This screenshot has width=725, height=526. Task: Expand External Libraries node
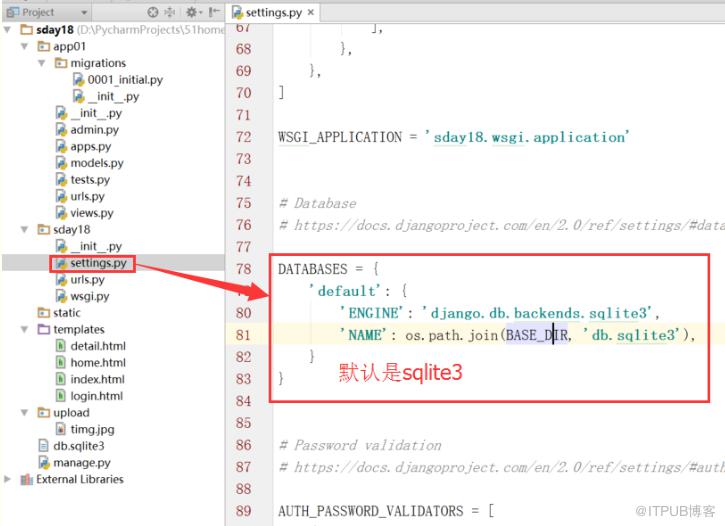pyautogui.click(x=7, y=479)
